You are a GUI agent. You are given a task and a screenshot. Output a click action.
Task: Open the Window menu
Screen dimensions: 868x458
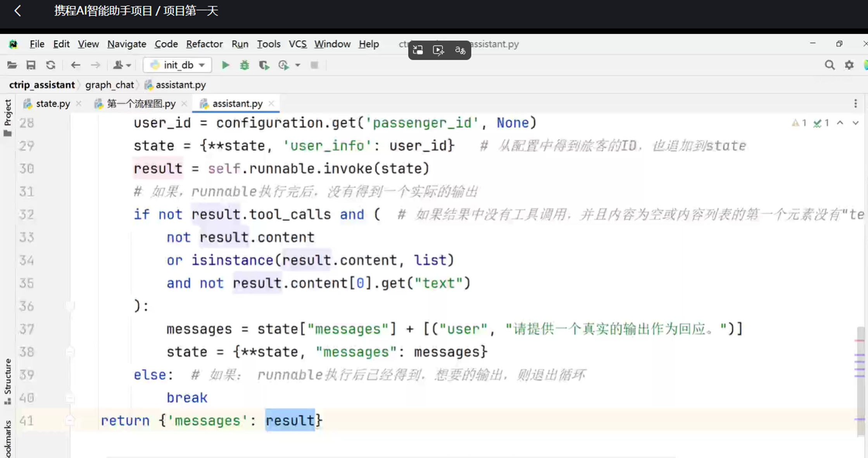(x=332, y=44)
